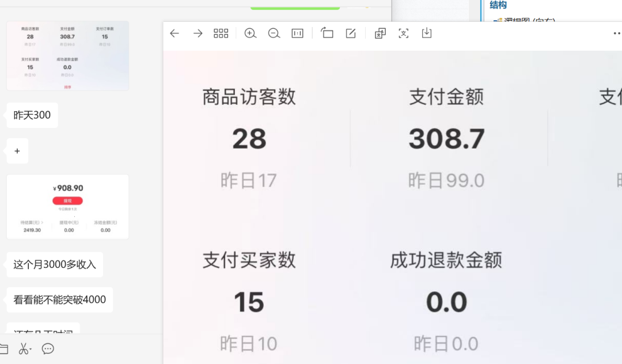Image resolution: width=622 pixels, height=364 pixels.
Task: Translate text in the image
Action: (x=380, y=33)
